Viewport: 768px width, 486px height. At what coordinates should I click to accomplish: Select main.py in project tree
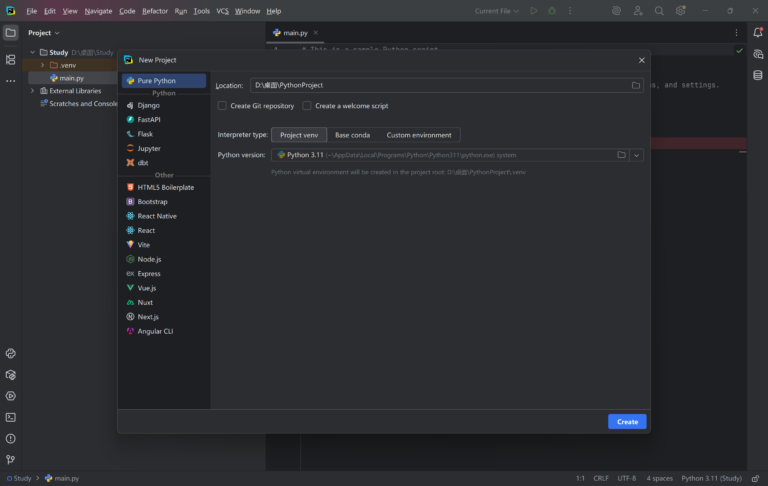72,78
